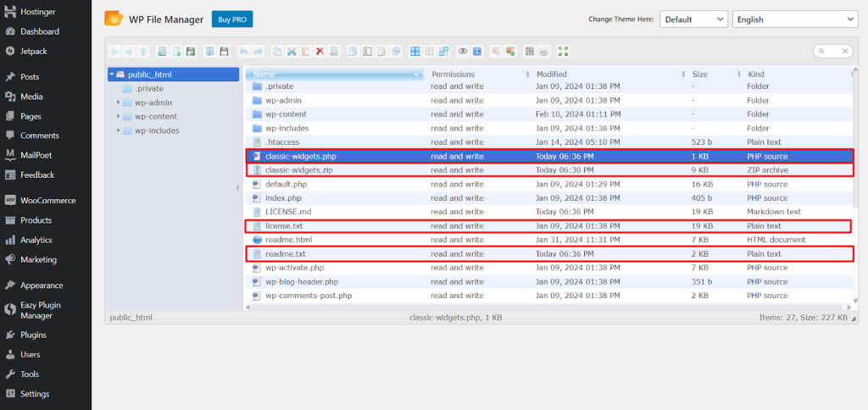Select the .private folder in tree sidebar
The height and width of the screenshot is (410, 868).
tap(149, 89)
